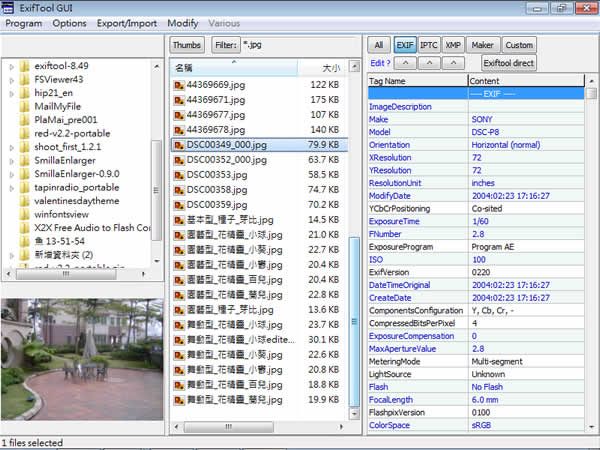Image resolution: width=600 pixels, height=450 pixels.
Task: Expand the shoot_first_1.2.1 folder
Action: [11, 148]
